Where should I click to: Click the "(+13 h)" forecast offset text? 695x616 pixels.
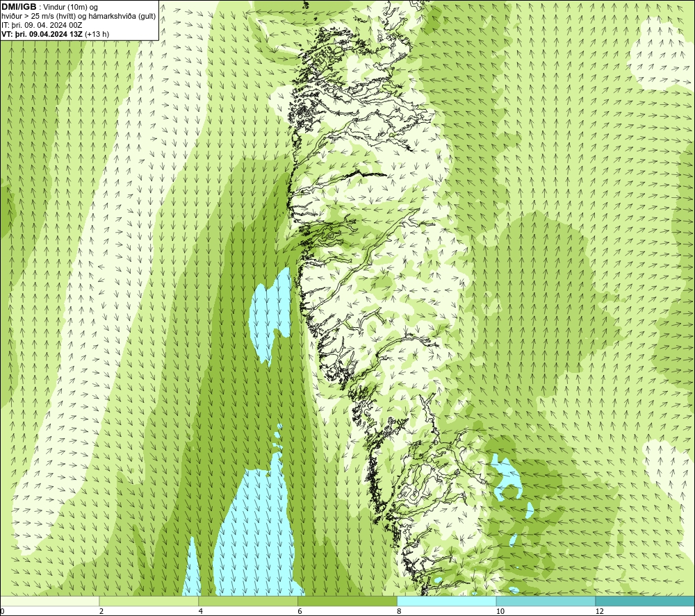point(97,34)
